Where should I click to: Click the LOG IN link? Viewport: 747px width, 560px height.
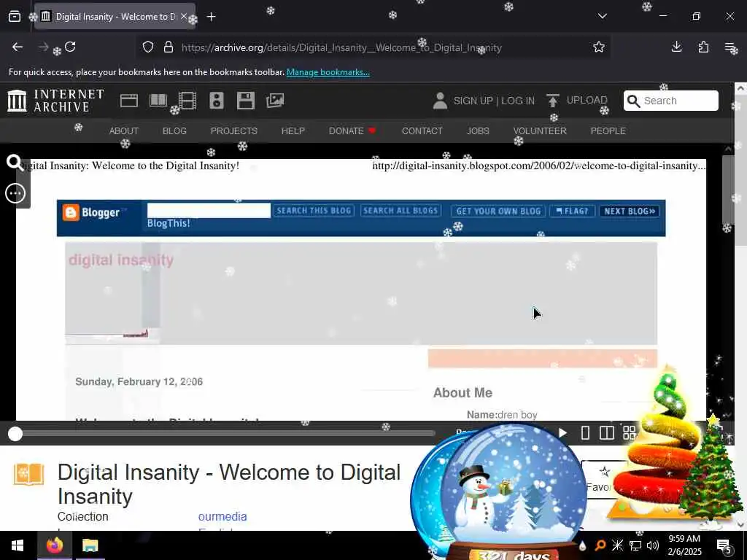(x=518, y=101)
